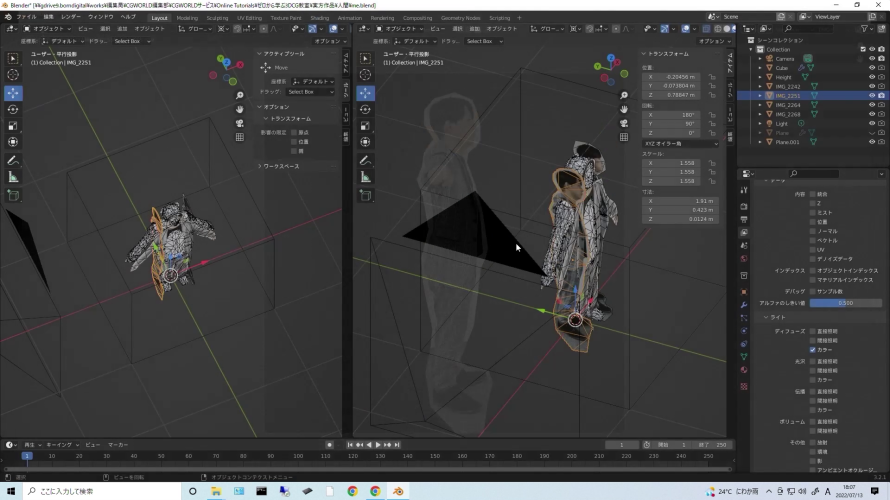
Task: Open Blender from the Windows taskbar
Action: (398, 491)
